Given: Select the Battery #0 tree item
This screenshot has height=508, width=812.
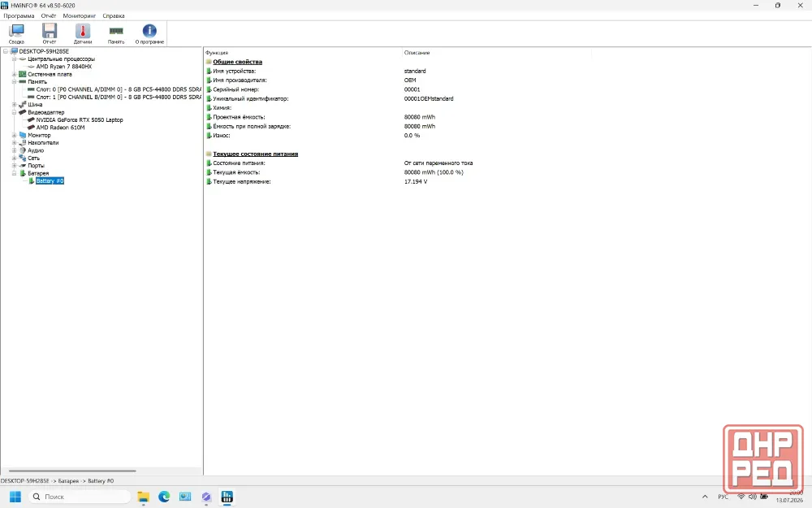Looking at the screenshot, I should (50, 181).
